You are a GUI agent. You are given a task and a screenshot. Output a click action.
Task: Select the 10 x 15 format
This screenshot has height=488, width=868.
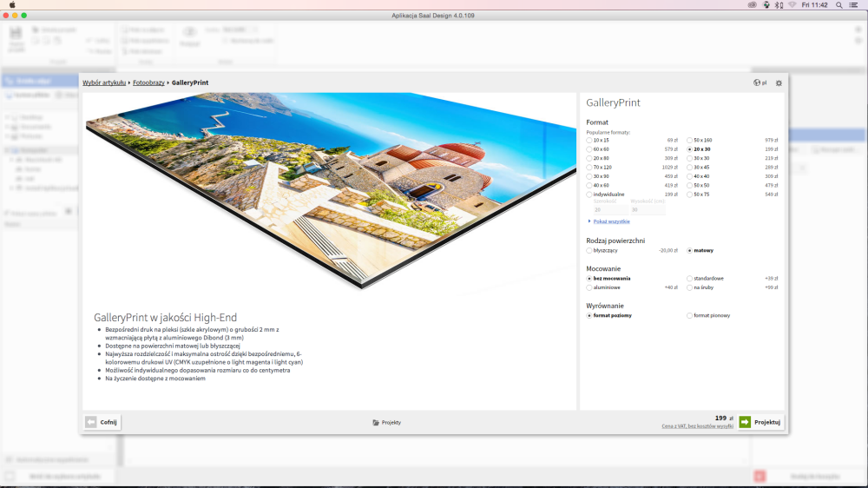pyautogui.click(x=589, y=140)
